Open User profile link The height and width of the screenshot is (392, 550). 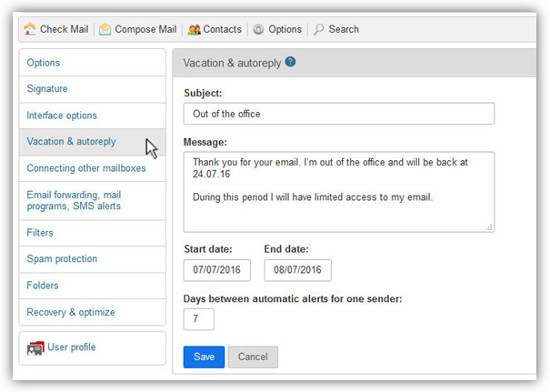[x=71, y=347]
